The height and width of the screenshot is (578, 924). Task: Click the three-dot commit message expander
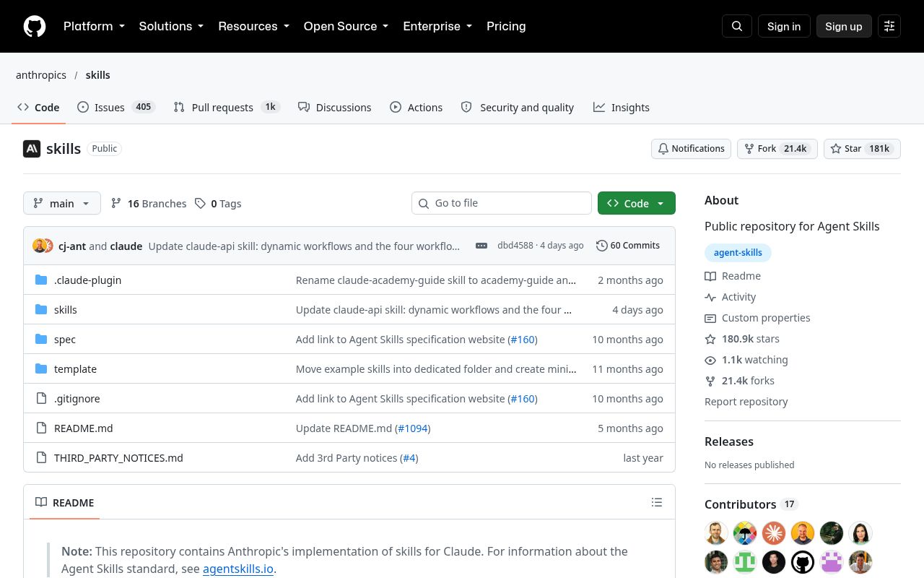click(x=481, y=246)
